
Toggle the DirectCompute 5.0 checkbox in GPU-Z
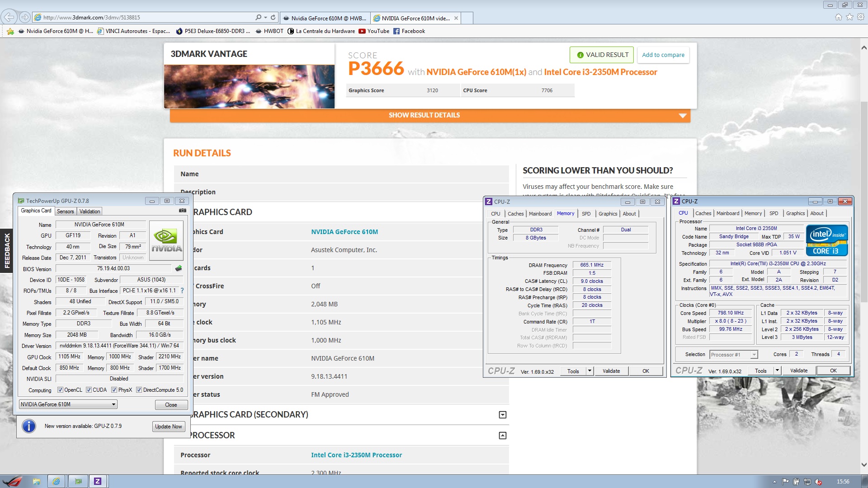(139, 390)
